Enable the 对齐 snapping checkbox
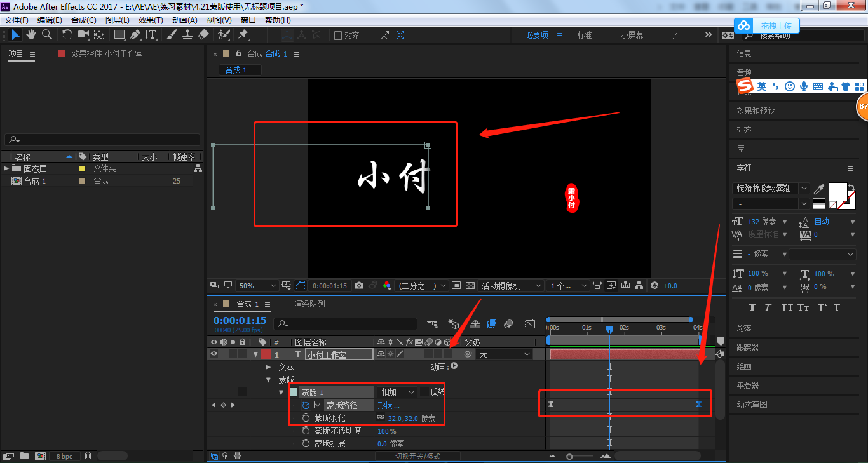 click(x=338, y=36)
